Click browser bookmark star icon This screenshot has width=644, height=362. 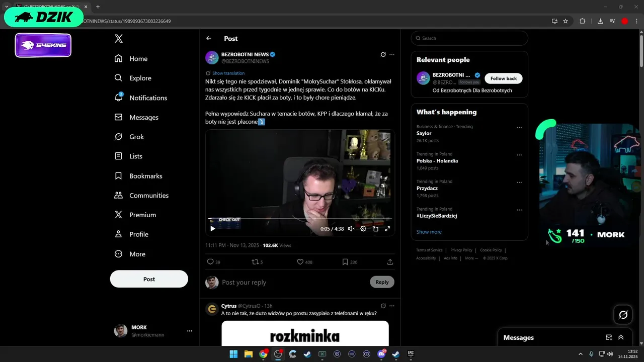(566, 21)
